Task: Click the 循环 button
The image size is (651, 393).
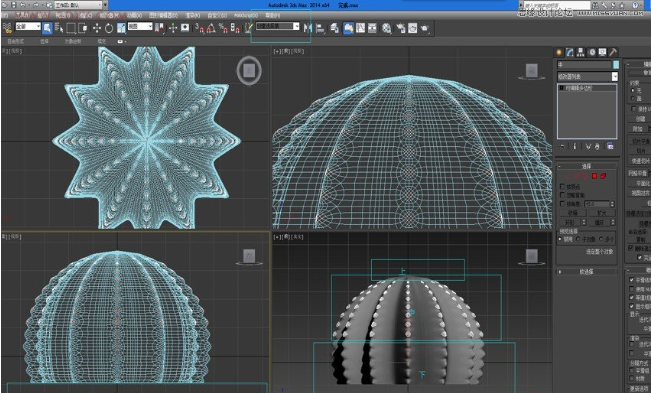Action: click(599, 223)
